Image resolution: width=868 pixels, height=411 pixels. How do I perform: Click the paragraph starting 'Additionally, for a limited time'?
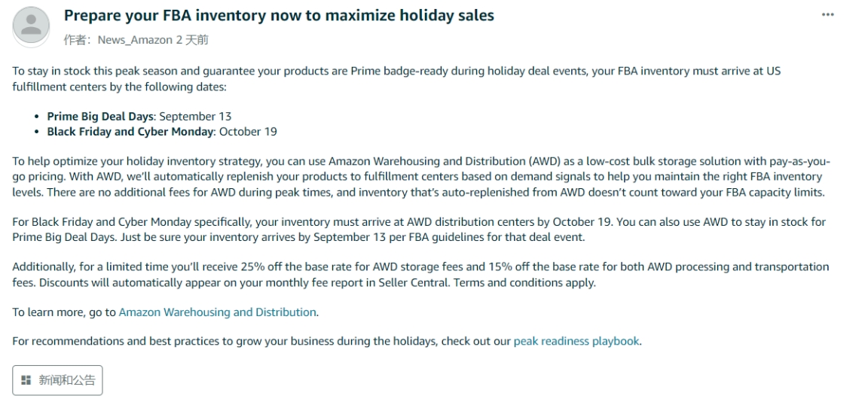(420, 274)
